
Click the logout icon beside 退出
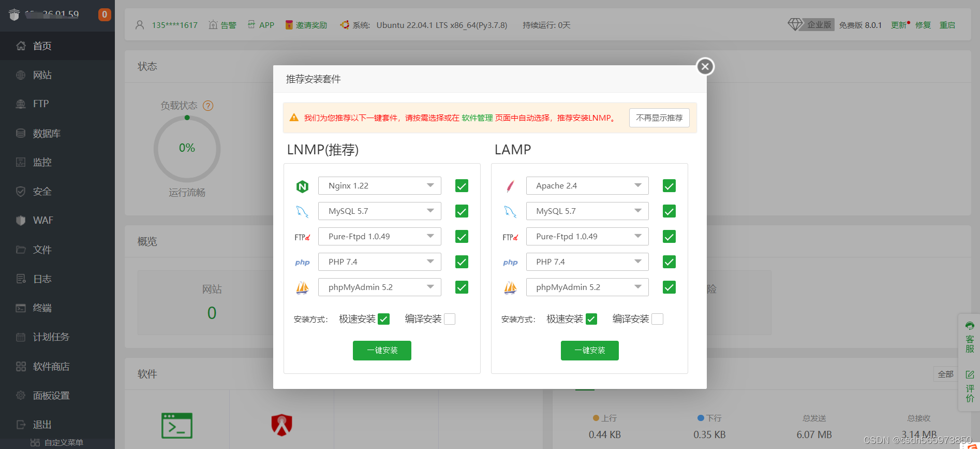tap(21, 424)
